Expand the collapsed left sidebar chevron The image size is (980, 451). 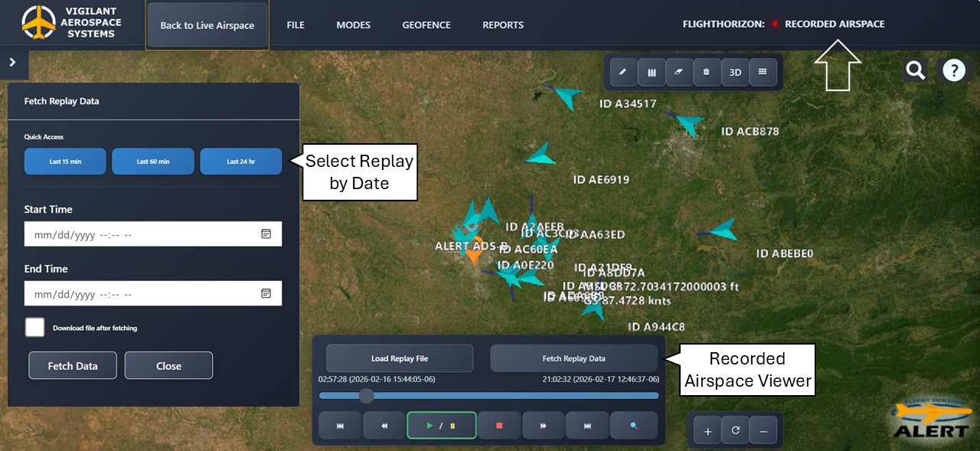tap(12, 63)
